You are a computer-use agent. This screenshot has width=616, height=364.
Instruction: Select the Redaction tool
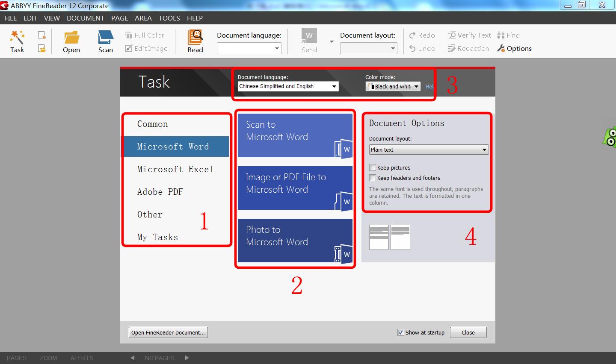[468, 48]
